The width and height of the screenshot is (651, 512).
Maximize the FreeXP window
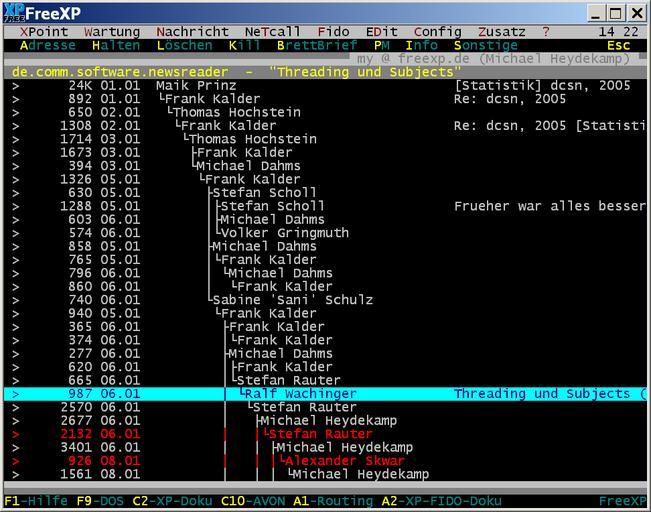point(615,13)
